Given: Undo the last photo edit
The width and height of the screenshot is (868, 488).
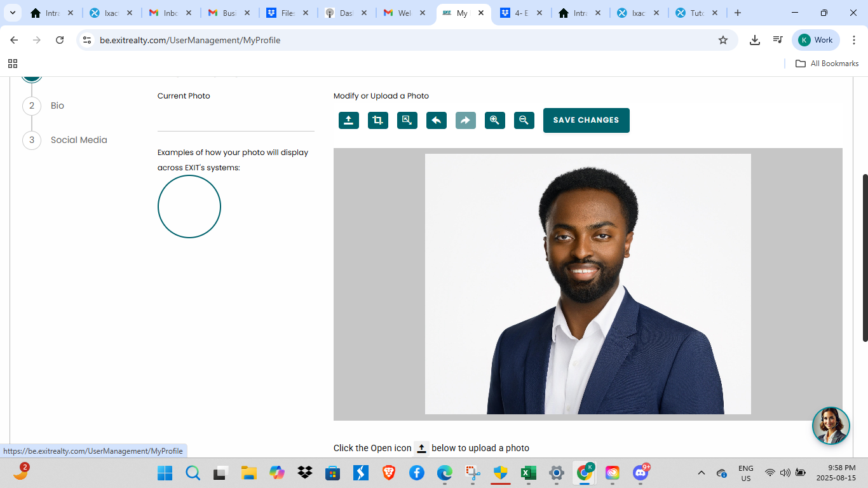Looking at the screenshot, I should (437, 120).
